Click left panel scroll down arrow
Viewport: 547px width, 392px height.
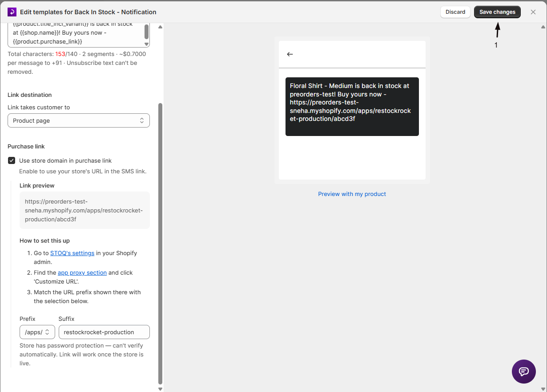click(161, 389)
